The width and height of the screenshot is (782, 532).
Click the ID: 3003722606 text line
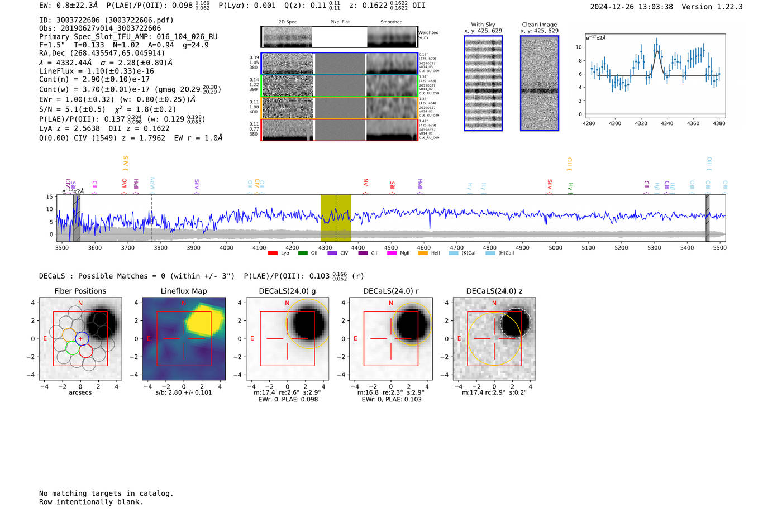point(107,20)
